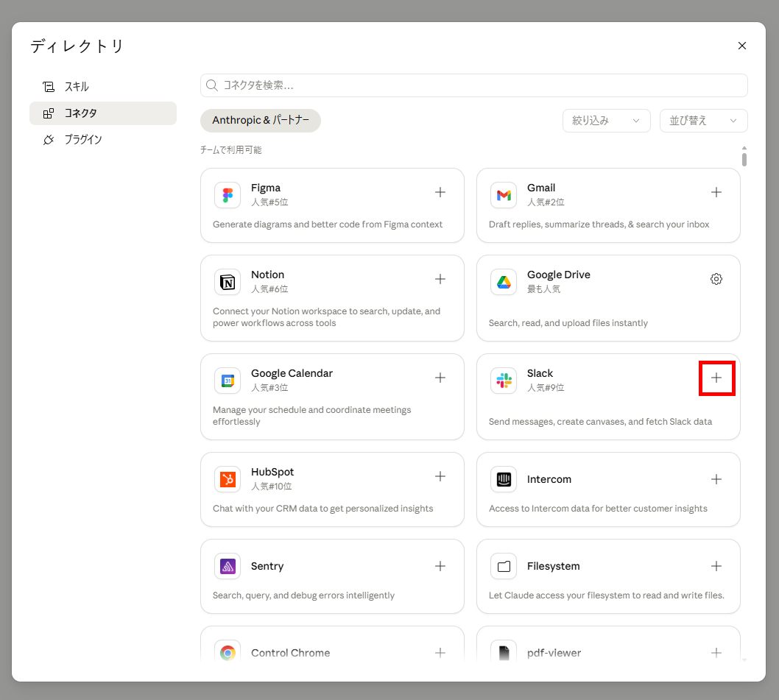Open the 並び替え sort dropdown
The height and width of the screenshot is (700, 779).
(703, 121)
